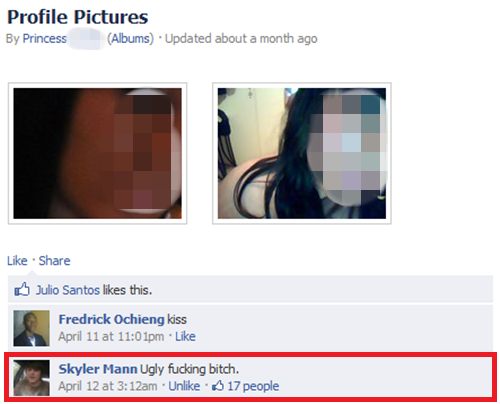The width and height of the screenshot is (500, 404).
Task: Visit the Princess profile link
Action: [44, 39]
